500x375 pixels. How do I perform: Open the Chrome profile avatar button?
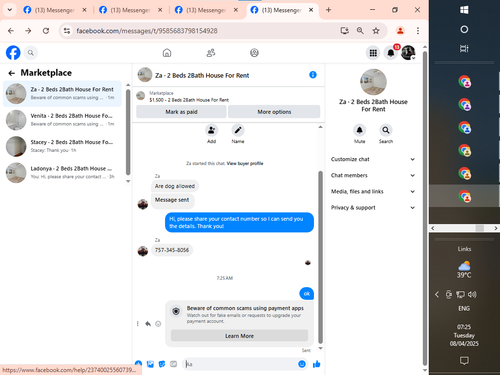click(400, 31)
